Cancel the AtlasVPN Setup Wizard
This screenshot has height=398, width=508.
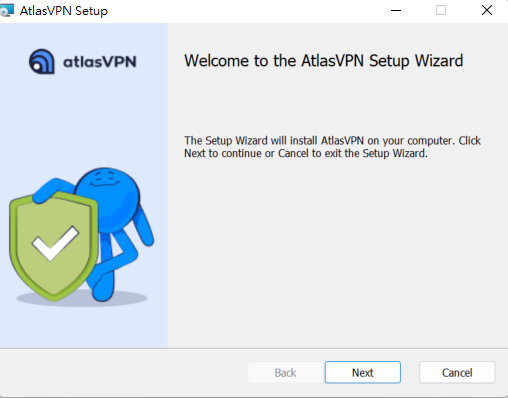tap(457, 372)
